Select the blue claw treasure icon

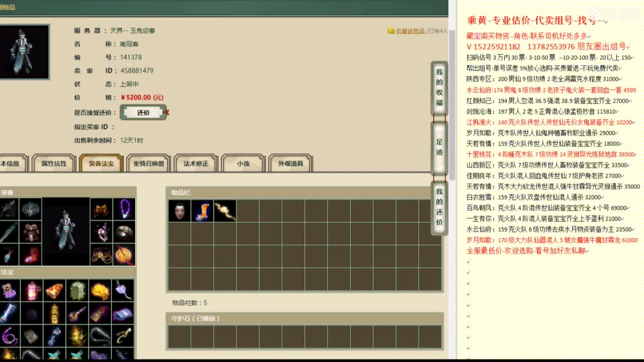(x=54, y=335)
